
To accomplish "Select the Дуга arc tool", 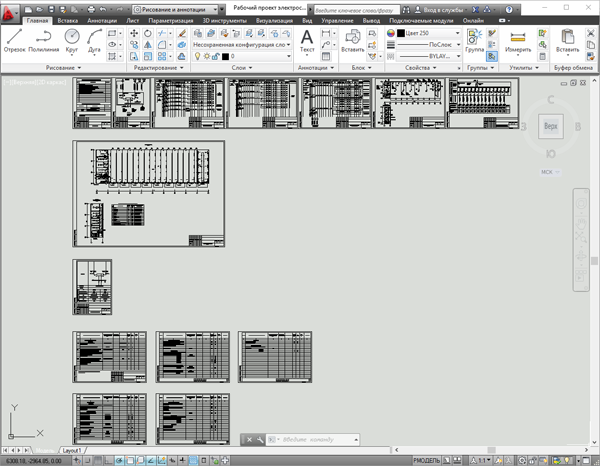I will pyautogui.click(x=94, y=41).
